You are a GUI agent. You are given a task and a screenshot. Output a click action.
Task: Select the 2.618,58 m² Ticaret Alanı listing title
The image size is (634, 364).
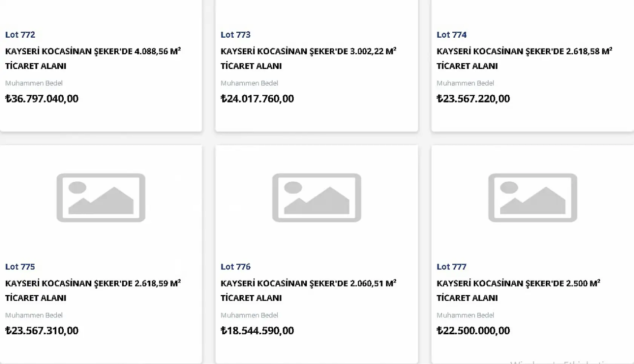tap(524, 58)
